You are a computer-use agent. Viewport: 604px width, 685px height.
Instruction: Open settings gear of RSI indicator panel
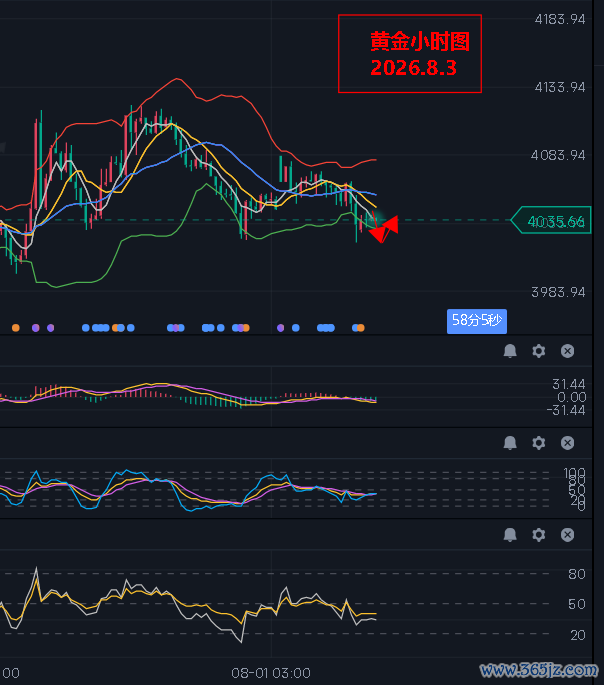[538, 535]
